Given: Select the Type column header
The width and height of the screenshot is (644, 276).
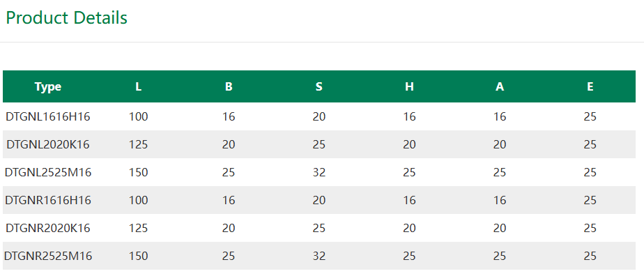Looking at the screenshot, I should point(48,86).
